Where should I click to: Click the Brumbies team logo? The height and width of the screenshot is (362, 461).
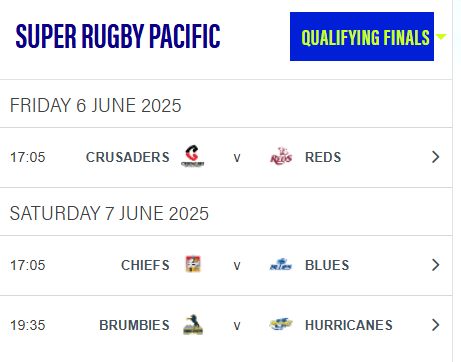point(193,324)
